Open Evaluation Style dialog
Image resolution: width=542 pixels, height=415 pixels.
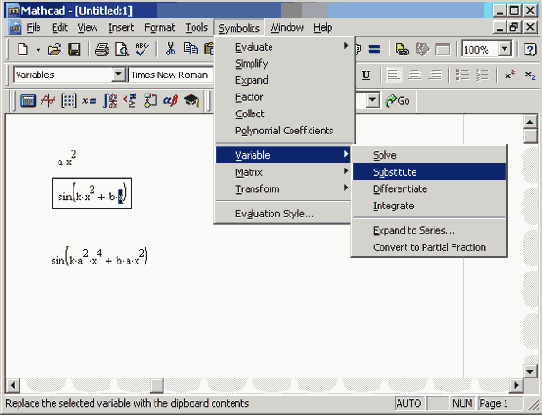pos(283,214)
